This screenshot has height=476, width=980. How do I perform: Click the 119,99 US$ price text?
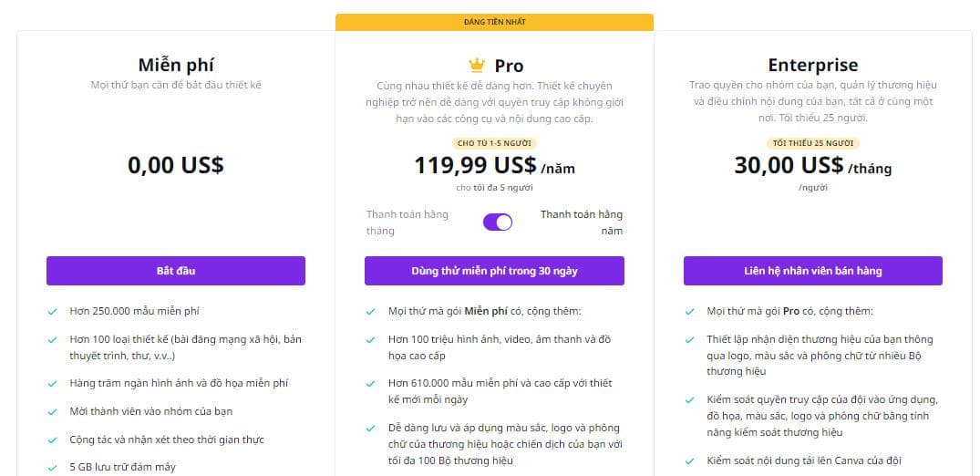click(x=475, y=165)
